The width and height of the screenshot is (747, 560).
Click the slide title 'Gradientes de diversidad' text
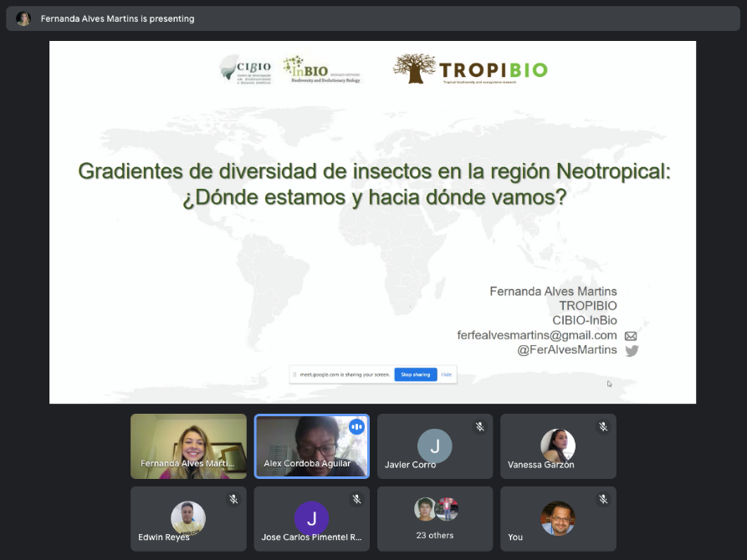374,184
